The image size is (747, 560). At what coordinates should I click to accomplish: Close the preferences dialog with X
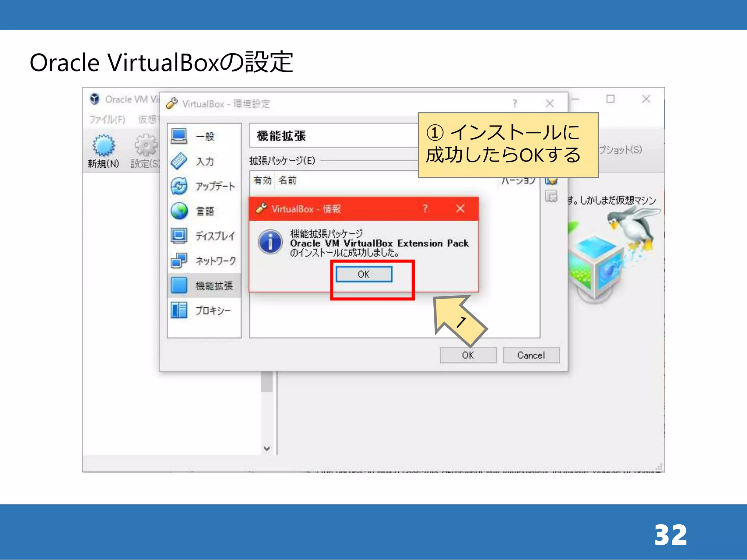550,104
